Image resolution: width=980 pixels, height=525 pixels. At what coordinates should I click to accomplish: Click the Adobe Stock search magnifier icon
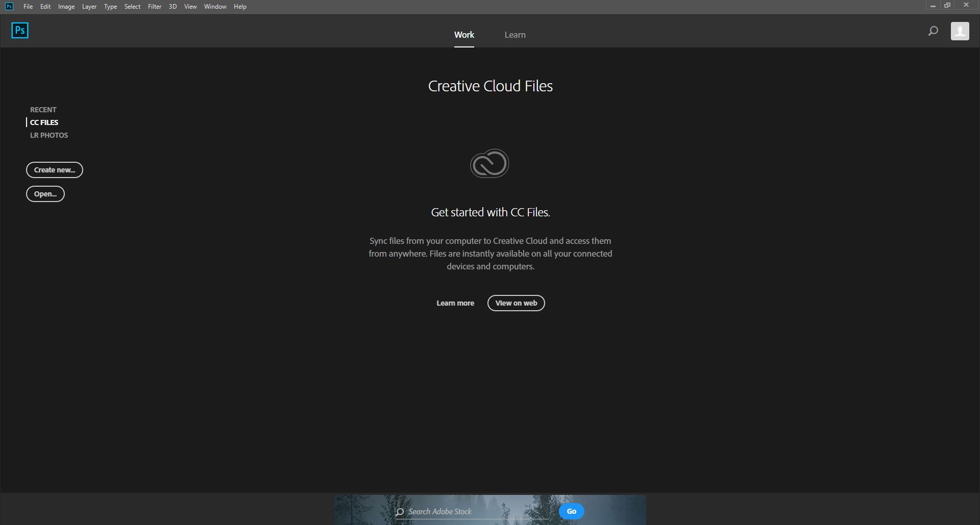(400, 512)
